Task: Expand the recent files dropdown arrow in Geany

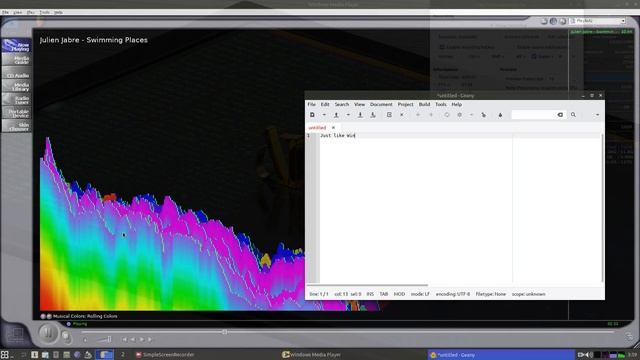Action: coord(348,115)
